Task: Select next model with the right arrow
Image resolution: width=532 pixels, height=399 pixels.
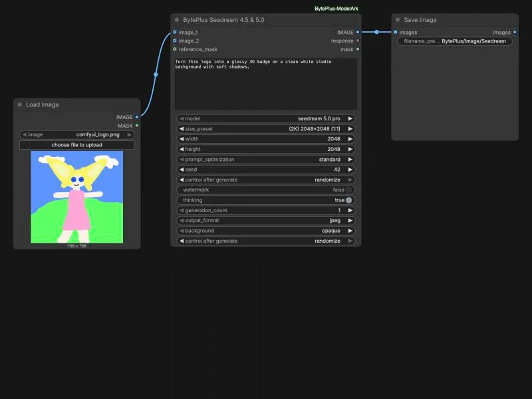Action: point(350,118)
